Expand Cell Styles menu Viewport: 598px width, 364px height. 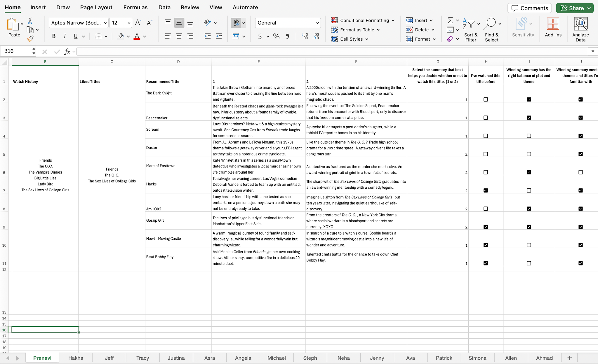[367, 39]
